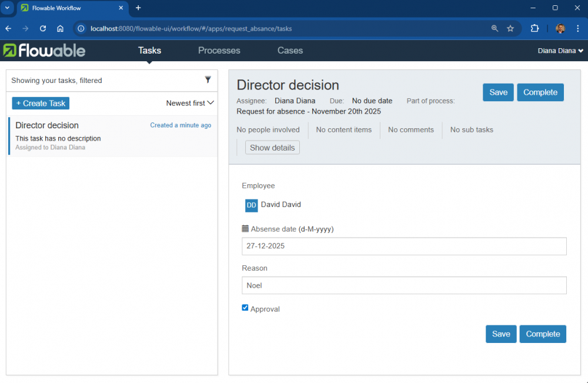Click the filter funnel icon in tasks panel
588x383 pixels.
pyautogui.click(x=208, y=80)
